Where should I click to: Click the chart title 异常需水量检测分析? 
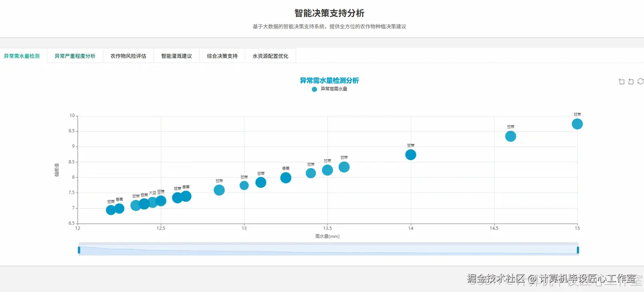point(329,80)
